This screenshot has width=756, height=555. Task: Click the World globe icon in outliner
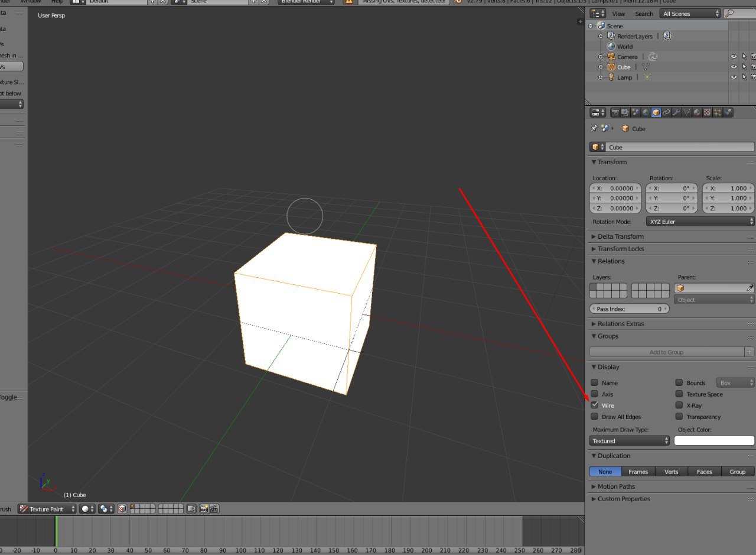click(611, 46)
